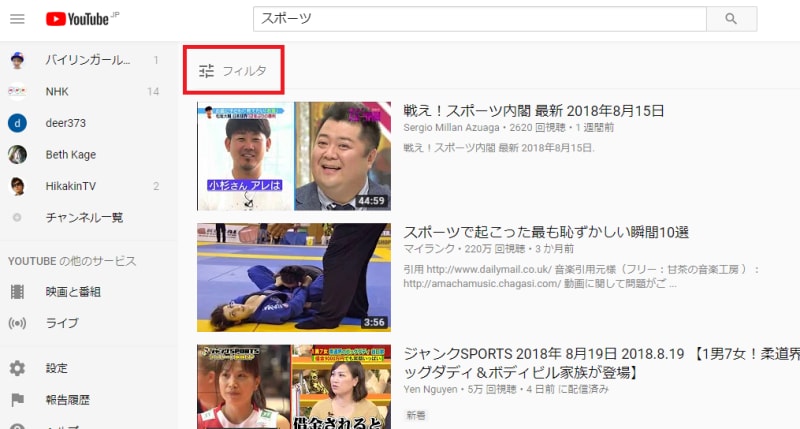The image size is (800, 429).
Task: Click the 設定 gear icon
Action: pyautogui.click(x=17, y=368)
